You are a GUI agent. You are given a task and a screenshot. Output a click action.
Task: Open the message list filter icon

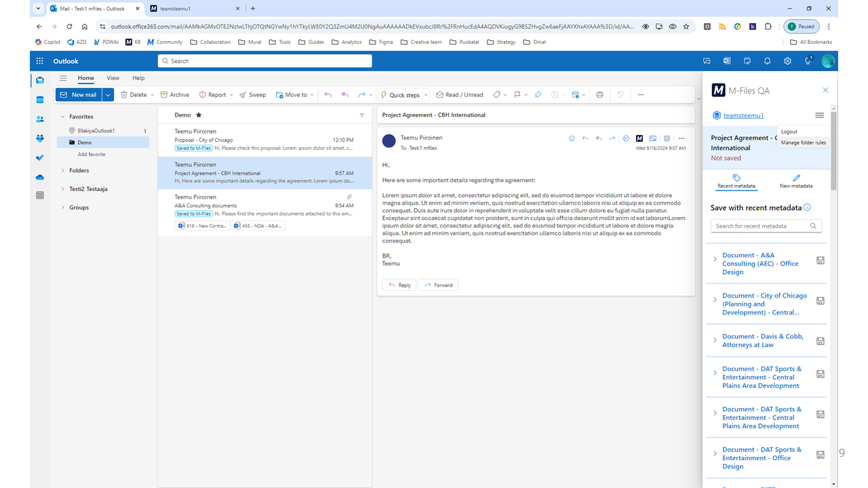(x=362, y=115)
